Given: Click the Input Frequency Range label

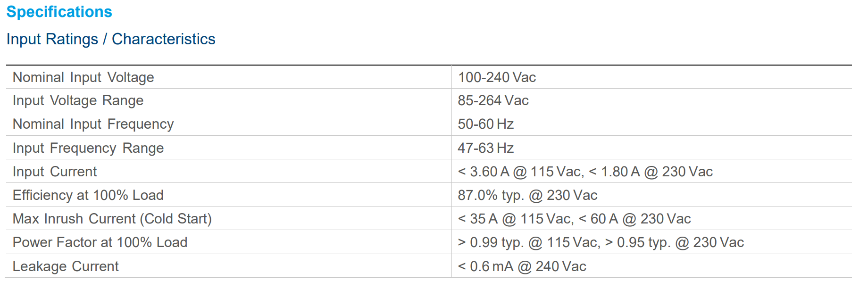Looking at the screenshot, I should click(88, 148).
